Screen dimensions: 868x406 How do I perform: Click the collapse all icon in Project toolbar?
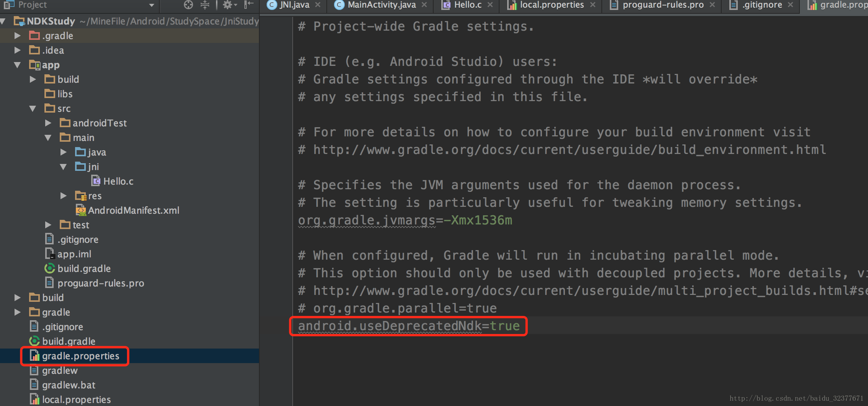(205, 5)
